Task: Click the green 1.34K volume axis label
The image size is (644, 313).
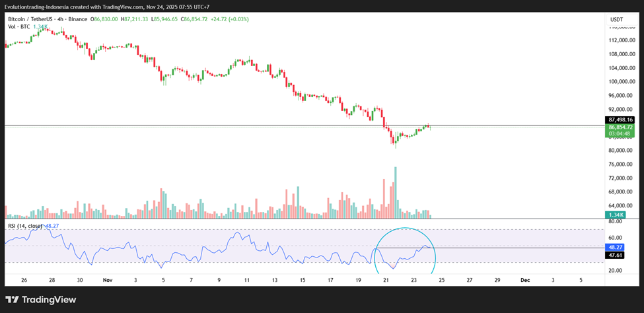Action: pyautogui.click(x=616, y=215)
